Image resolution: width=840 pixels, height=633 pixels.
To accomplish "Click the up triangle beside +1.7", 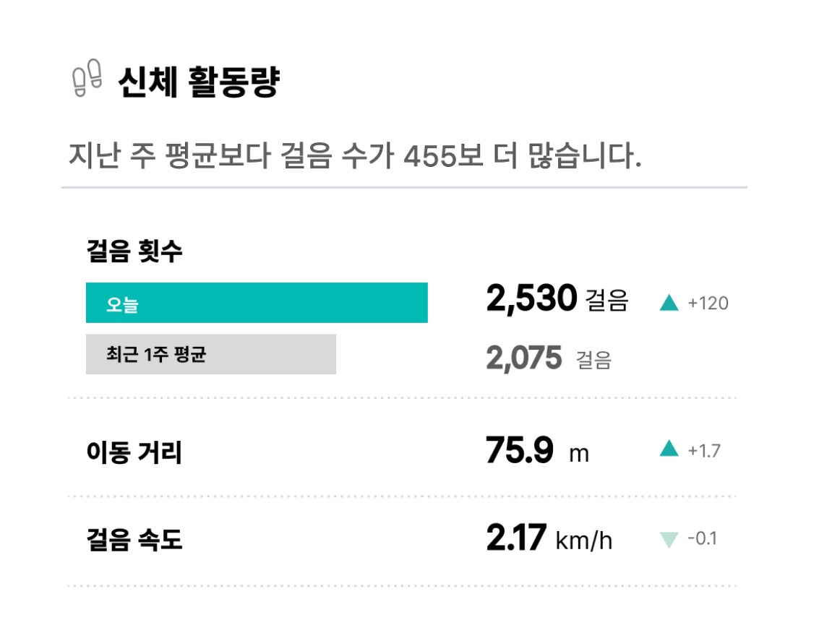I will pos(669,448).
